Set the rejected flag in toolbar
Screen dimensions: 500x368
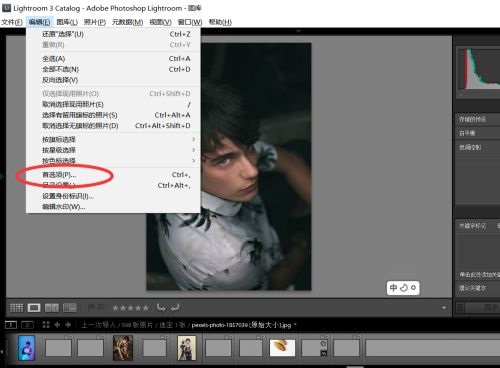[x=101, y=307]
